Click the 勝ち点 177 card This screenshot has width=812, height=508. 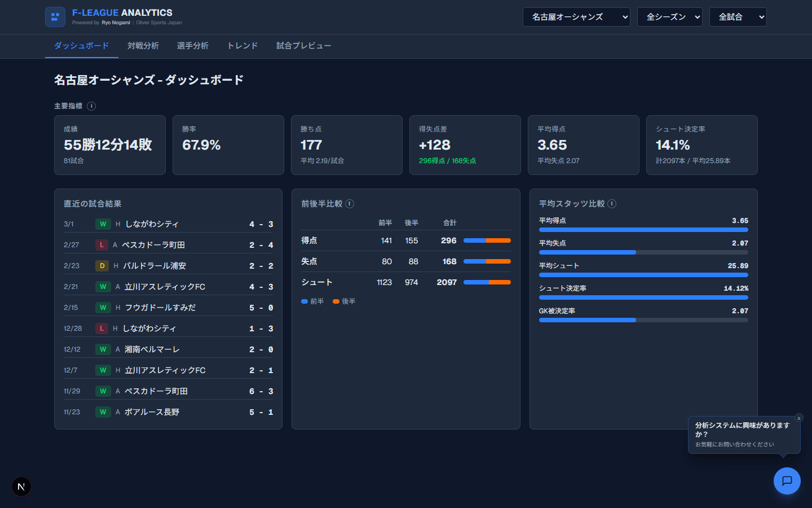pyautogui.click(x=347, y=145)
